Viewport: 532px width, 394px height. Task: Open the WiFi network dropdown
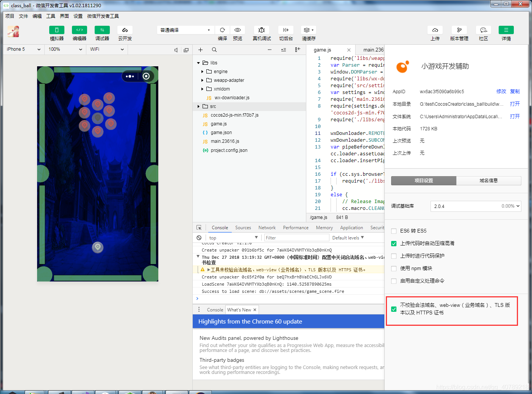tap(107, 49)
